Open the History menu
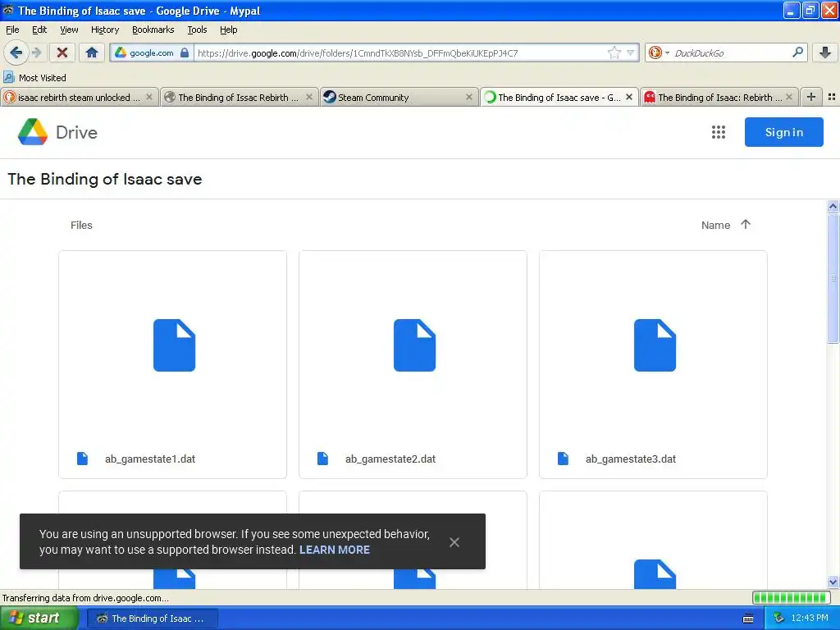This screenshot has height=630, width=840. pyautogui.click(x=105, y=30)
